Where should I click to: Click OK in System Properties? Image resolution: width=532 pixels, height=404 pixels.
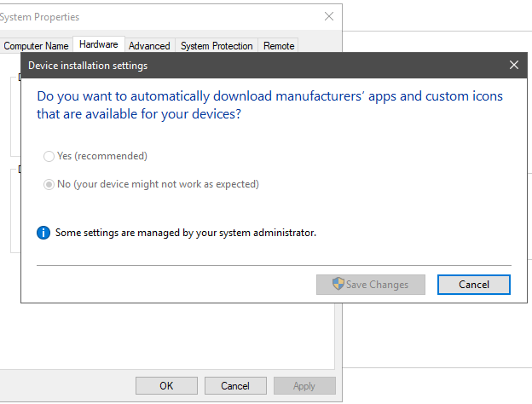coord(166,385)
